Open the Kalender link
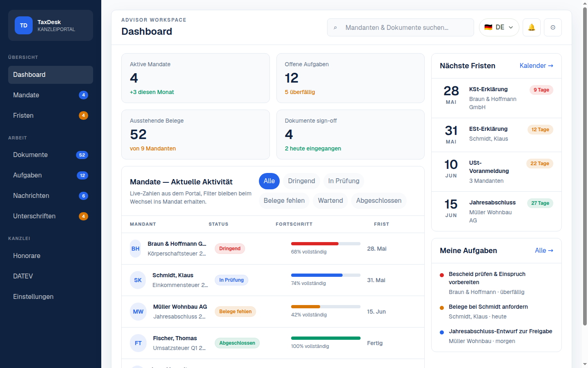 536,66
